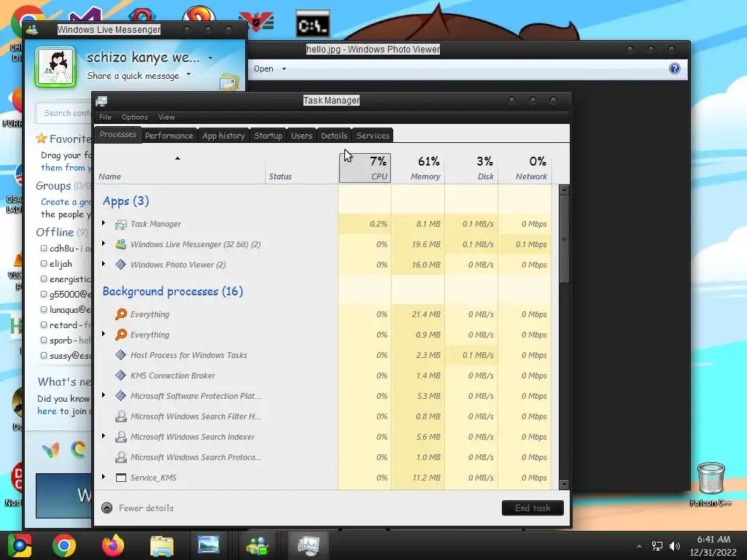Open the Photo Viewer Open dropdown
The width and height of the screenshot is (747, 560).
coord(270,69)
